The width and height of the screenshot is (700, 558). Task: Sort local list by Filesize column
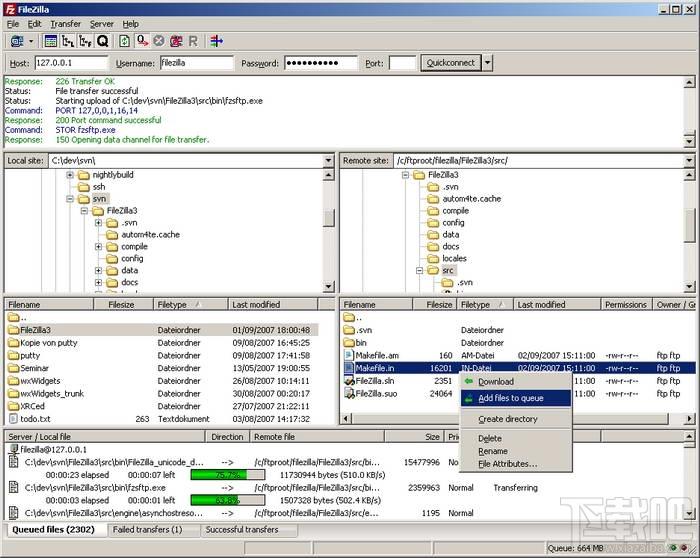(123, 304)
